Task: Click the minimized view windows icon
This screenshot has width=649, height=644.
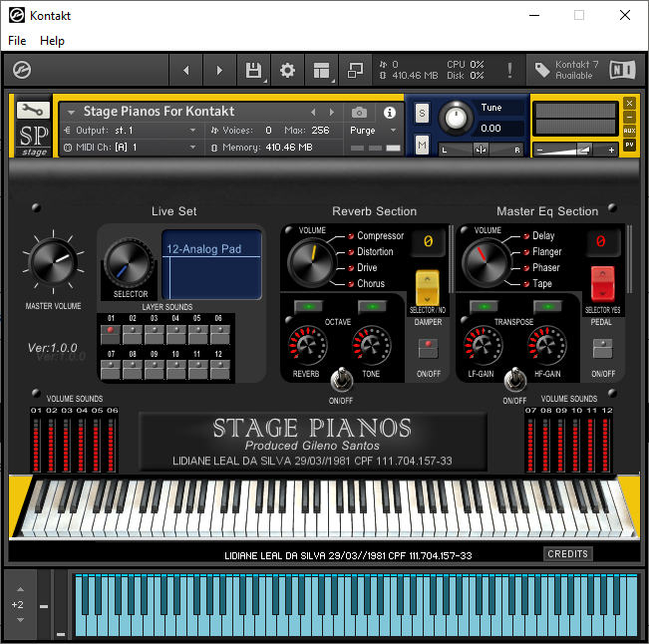Action: 355,71
